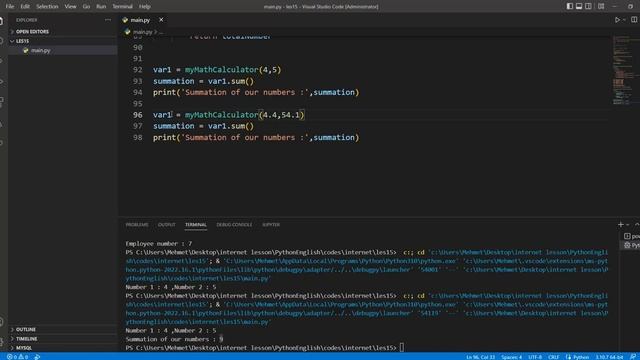
Task: Click Ln 96, Col 33 cursor position
Action: pyautogui.click(x=480, y=357)
